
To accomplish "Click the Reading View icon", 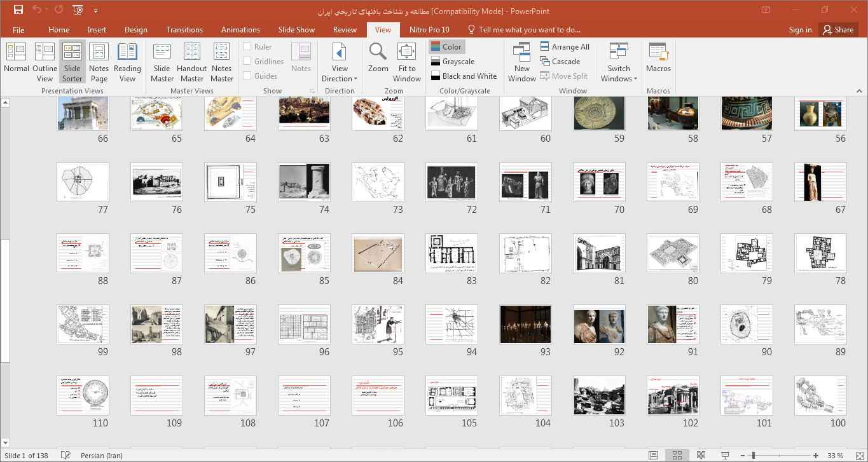I will coord(127,62).
